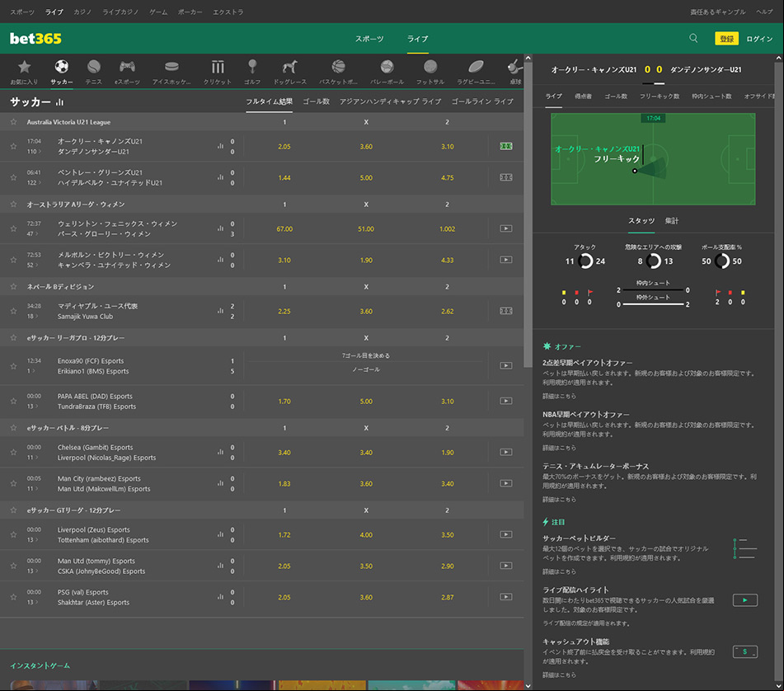
Task: Open 責任あるギャンブル link in top bar
Action: tap(717, 12)
